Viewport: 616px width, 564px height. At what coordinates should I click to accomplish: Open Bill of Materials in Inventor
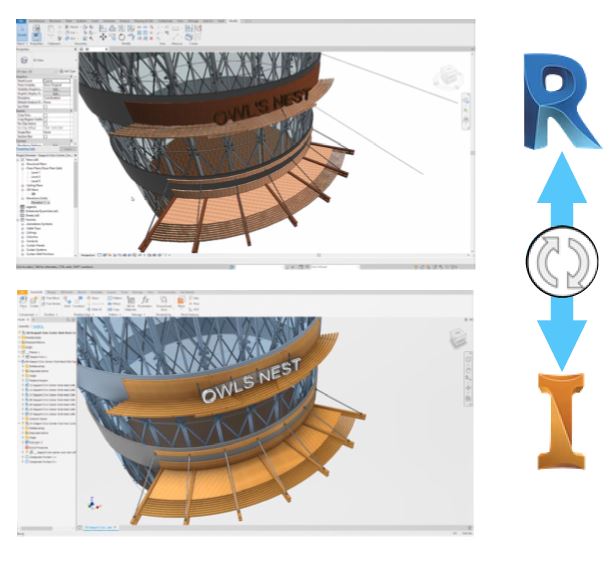click(130, 302)
